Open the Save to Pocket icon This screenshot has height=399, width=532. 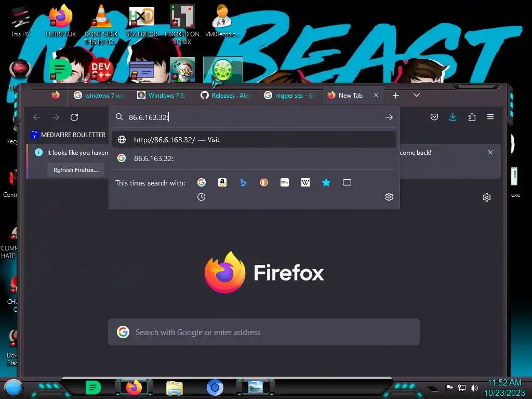434,117
